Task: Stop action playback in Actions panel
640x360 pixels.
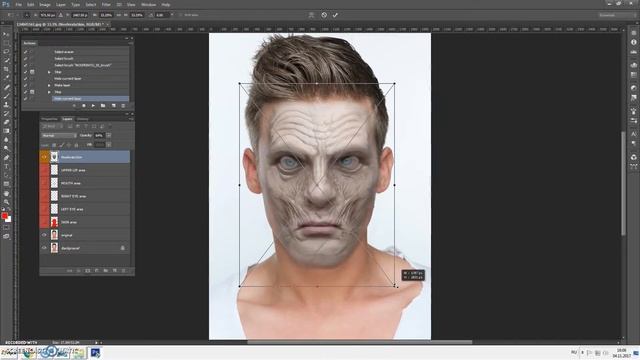Action: point(74,106)
